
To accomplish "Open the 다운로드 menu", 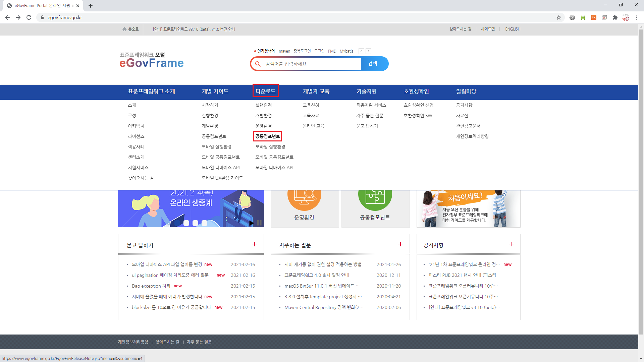I will pyautogui.click(x=265, y=91).
